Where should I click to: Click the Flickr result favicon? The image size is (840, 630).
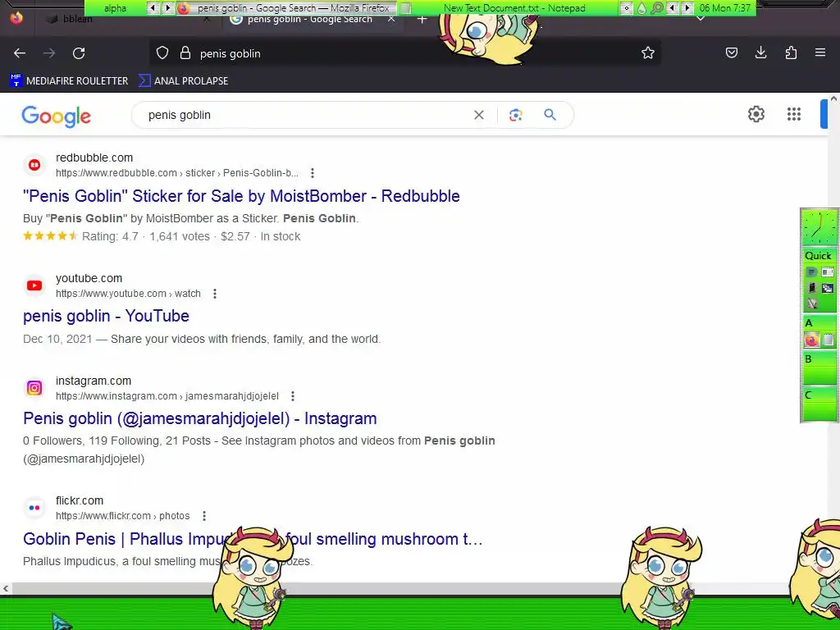coord(34,508)
